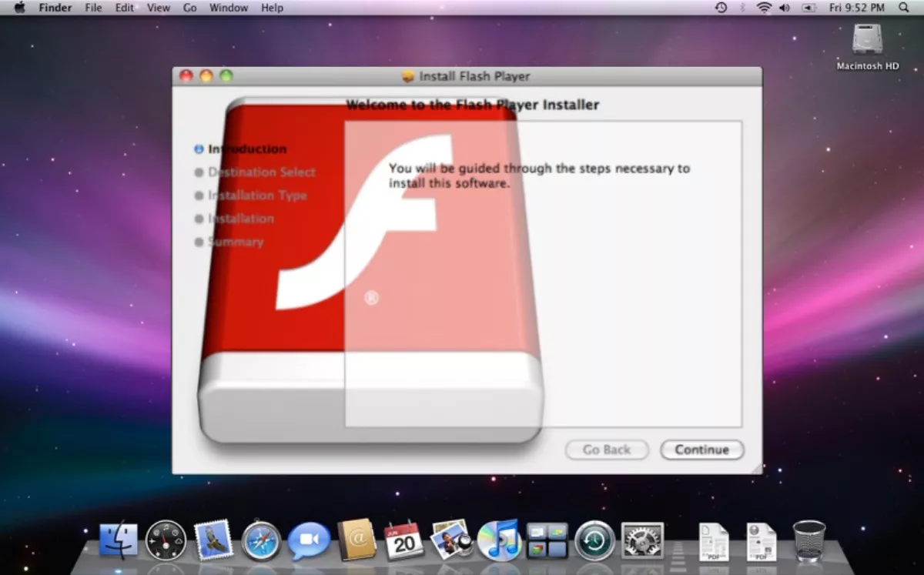
Task: Open the Wi-Fi status menu
Action: click(x=764, y=8)
